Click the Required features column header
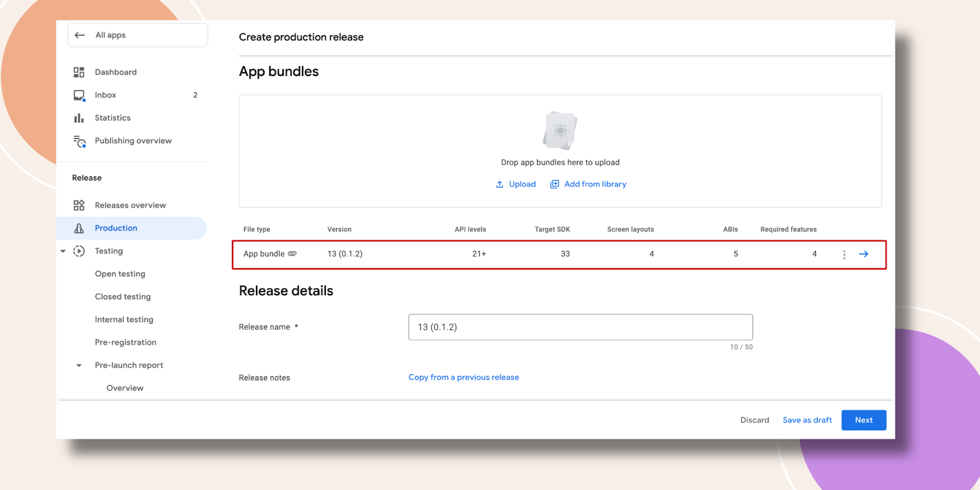980x490 pixels. [788, 230]
